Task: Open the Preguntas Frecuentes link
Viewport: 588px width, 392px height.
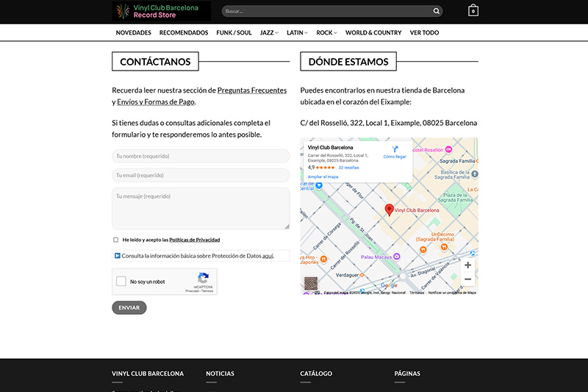Action: click(x=252, y=90)
